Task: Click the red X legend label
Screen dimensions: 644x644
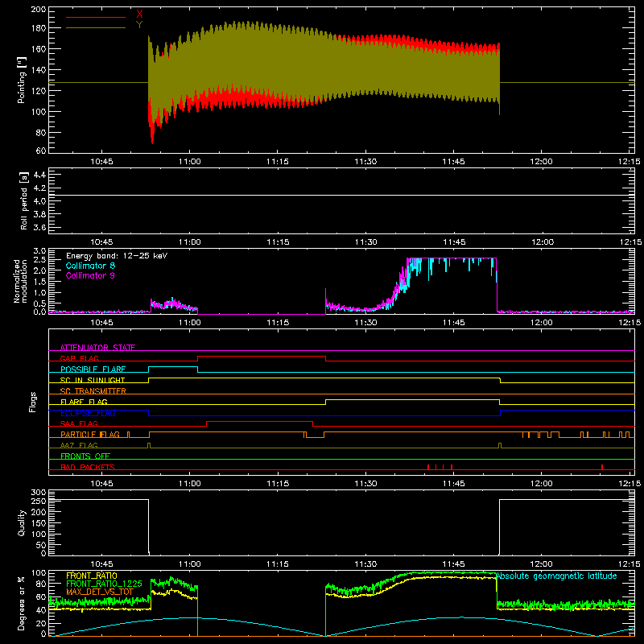Action: point(139,14)
